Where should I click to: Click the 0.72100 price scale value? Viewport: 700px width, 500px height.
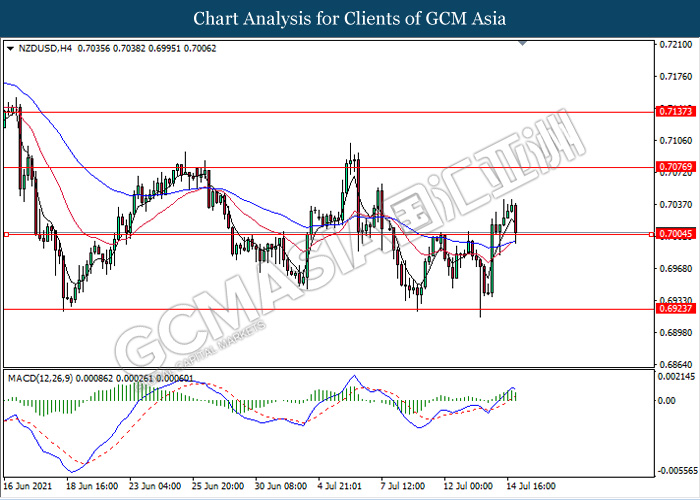pos(676,45)
